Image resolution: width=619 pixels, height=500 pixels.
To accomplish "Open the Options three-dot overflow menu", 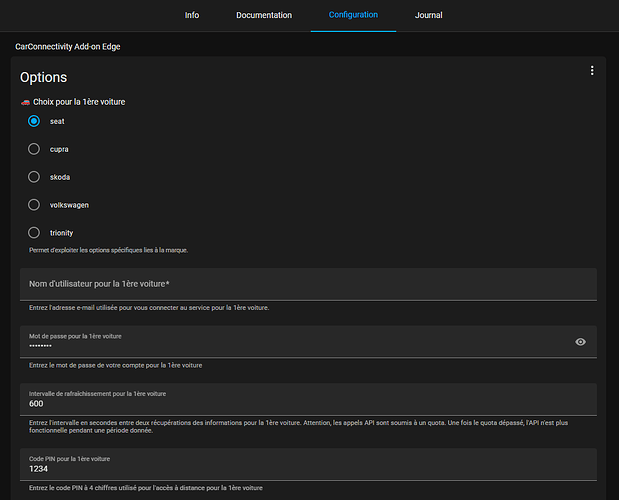I will 592,71.
